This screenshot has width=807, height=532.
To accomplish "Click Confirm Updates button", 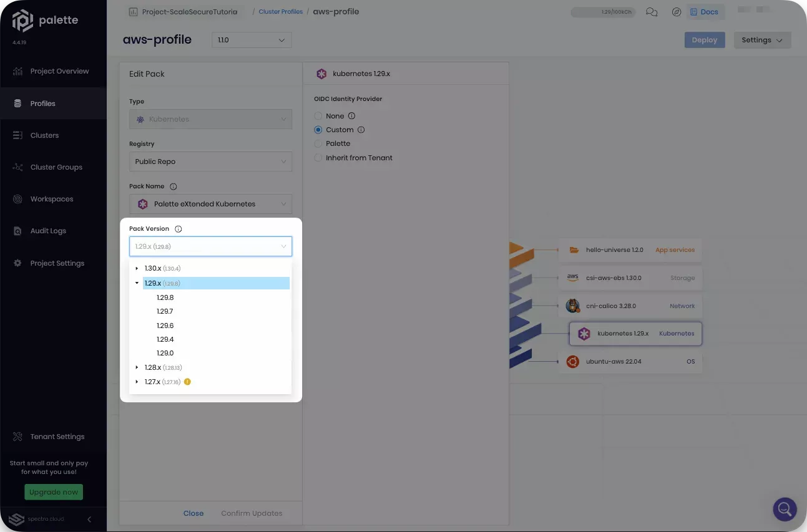I will coord(252,513).
